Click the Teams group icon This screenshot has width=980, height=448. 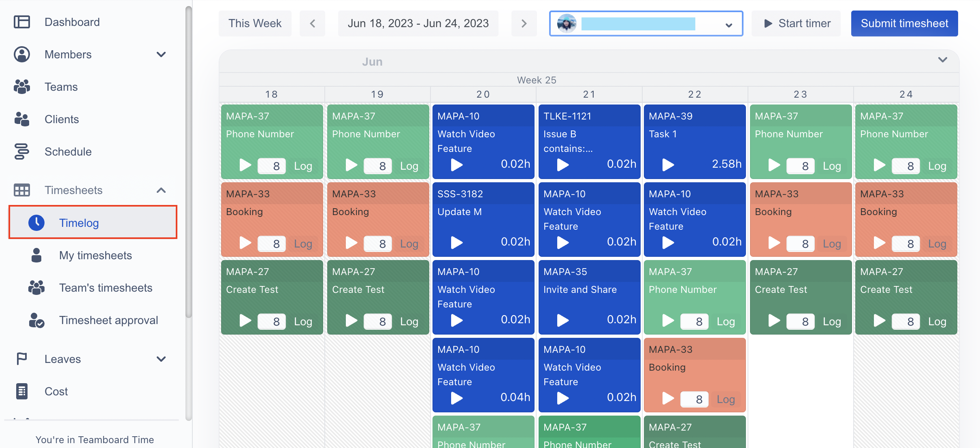tap(22, 87)
